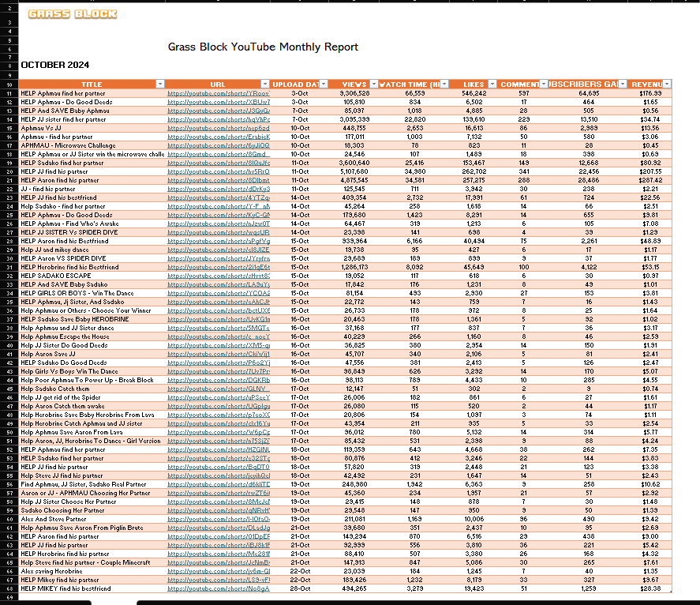700x605 pixels.
Task: Open the link for 'HELP MIKEY find his bestfriend'
Action: pos(219,588)
